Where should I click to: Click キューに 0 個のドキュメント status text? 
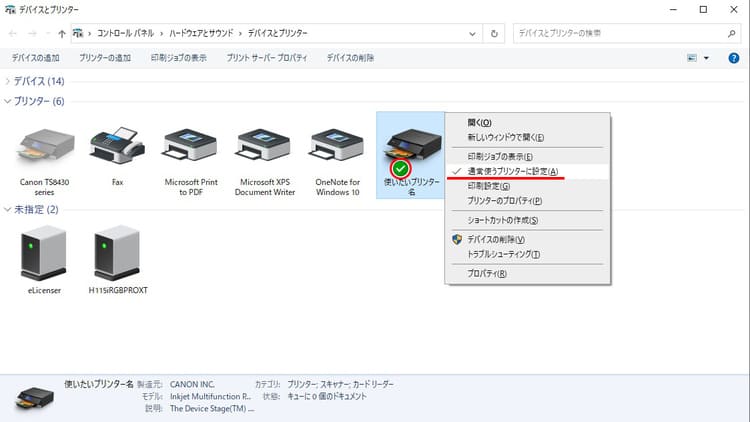point(327,396)
